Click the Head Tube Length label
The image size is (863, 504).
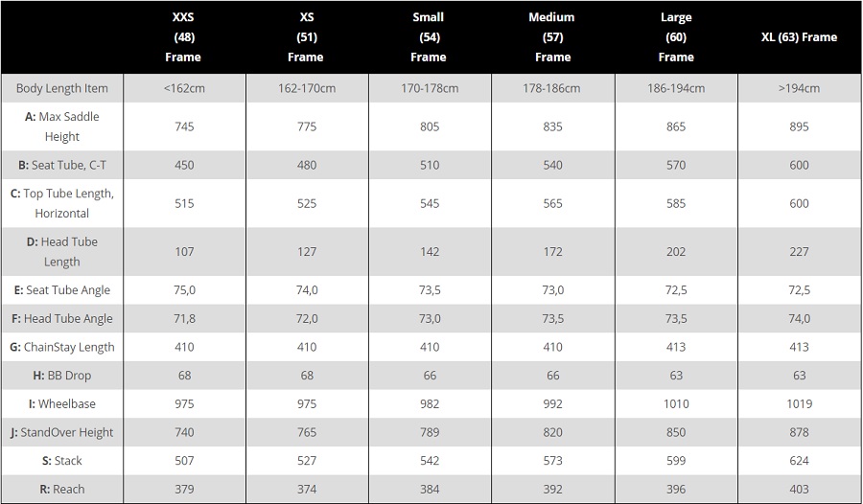coord(61,251)
